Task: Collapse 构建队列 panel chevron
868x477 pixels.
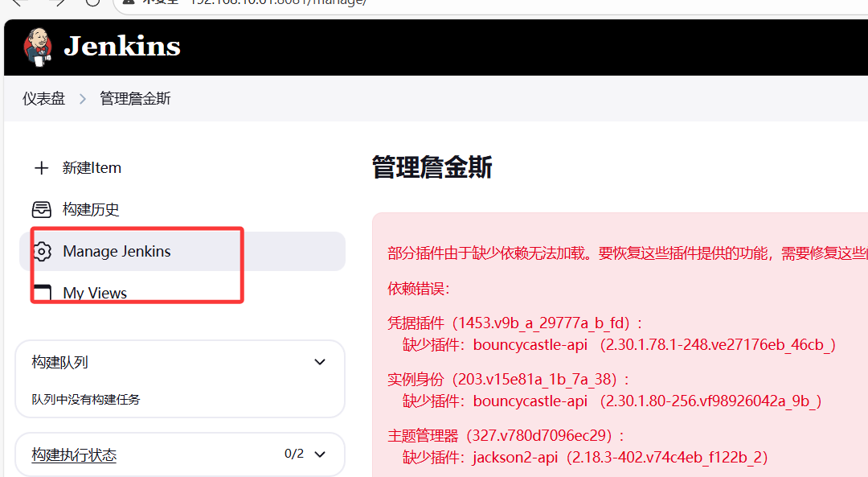Action: 319,362
